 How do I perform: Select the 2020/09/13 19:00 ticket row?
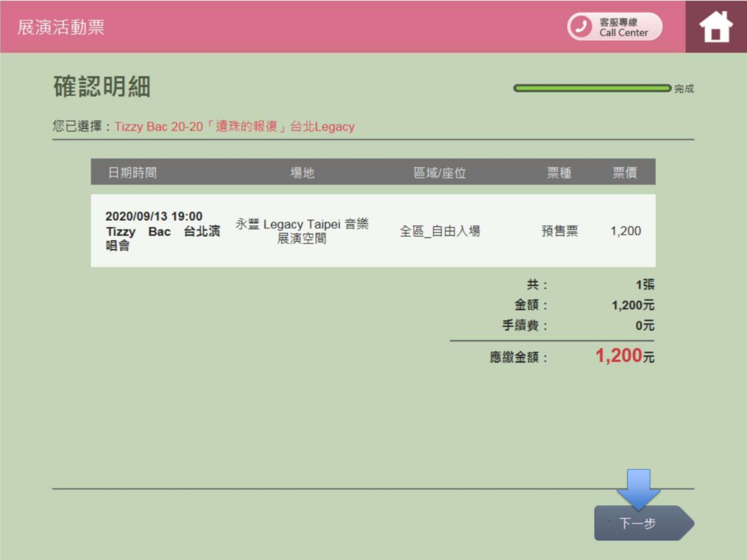[x=154, y=216]
